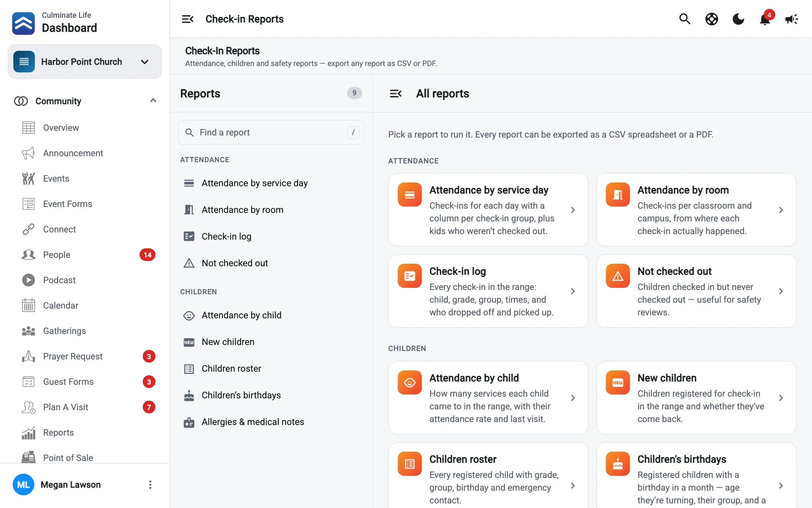The width and height of the screenshot is (812, 508).
Task: Click New children card icon
Action: pos(617,383)
